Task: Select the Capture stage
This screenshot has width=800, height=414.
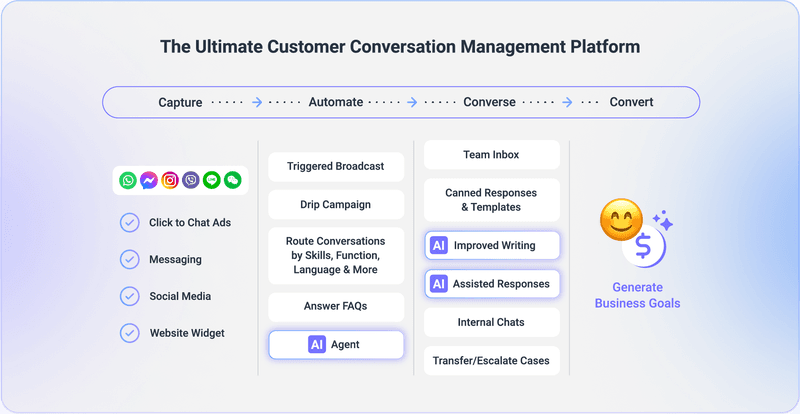Action: pos(180,102)
